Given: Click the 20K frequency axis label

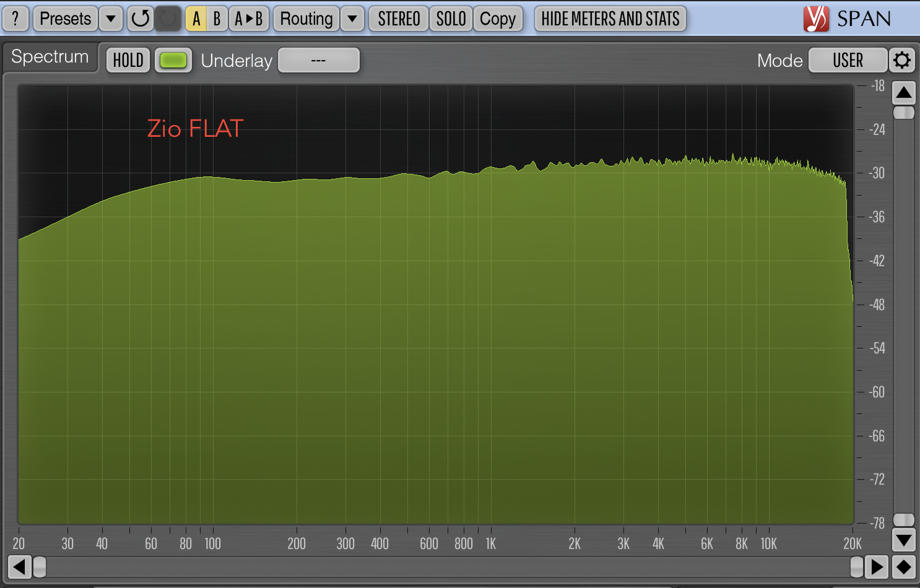Looking at the screenshot, I should pyautogui.click(x=853, y=543).
